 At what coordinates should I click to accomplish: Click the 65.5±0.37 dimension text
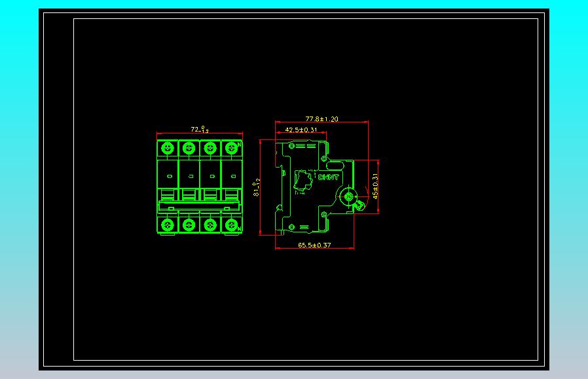[x=314, y=245]
